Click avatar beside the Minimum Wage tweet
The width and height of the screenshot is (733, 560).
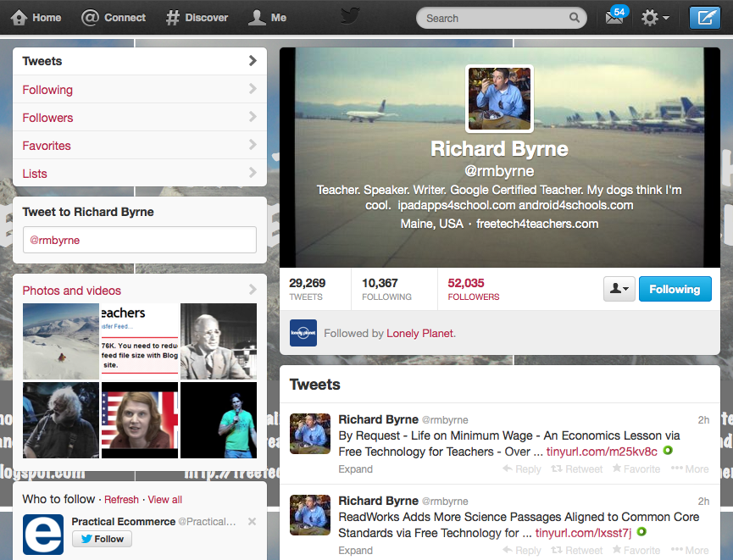click(310, 433)
